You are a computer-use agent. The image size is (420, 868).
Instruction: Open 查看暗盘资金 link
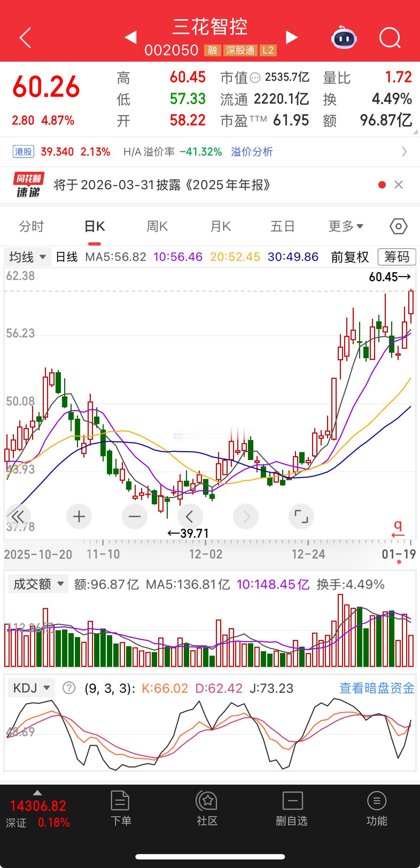pyautogui.click(x=377, y=688)
